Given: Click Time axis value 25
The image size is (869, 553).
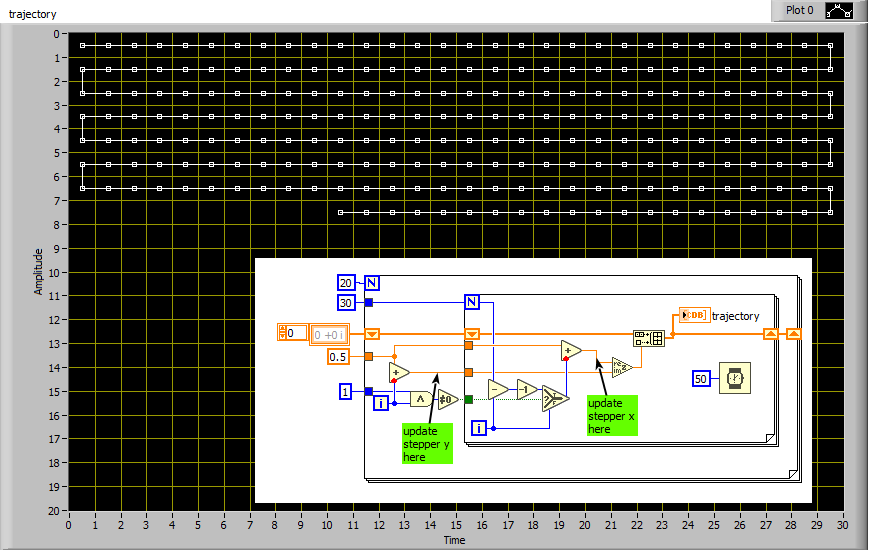Looking at the screenshot, I should click(714, 525).
